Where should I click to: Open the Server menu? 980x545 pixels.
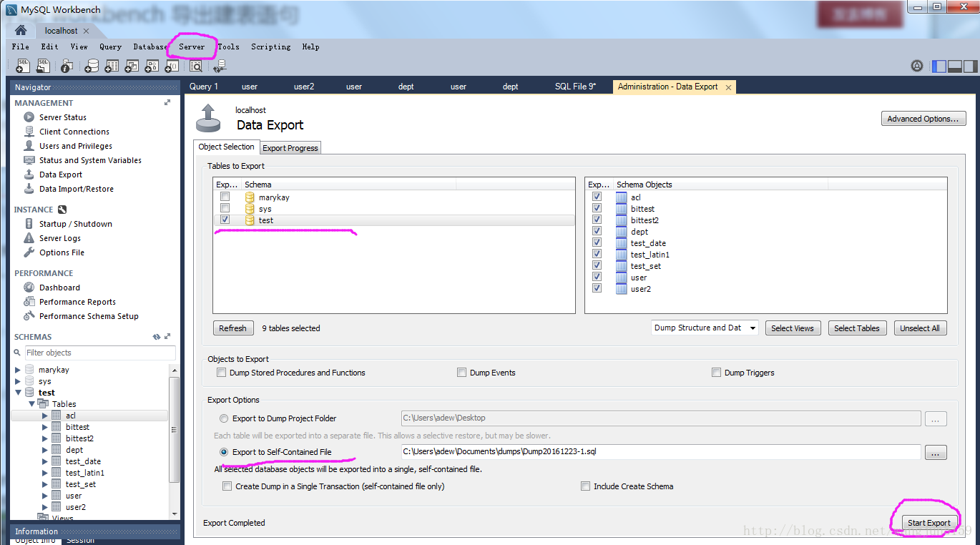coord(192,46)
